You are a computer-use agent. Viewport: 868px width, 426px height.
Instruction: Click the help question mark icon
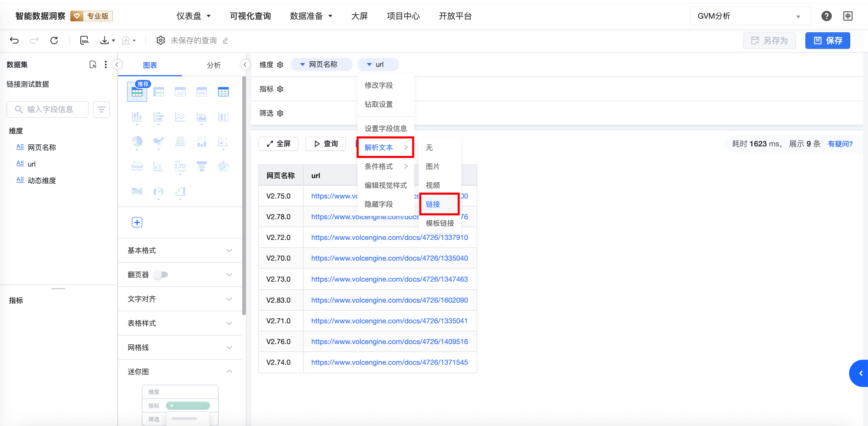point(826,16)
